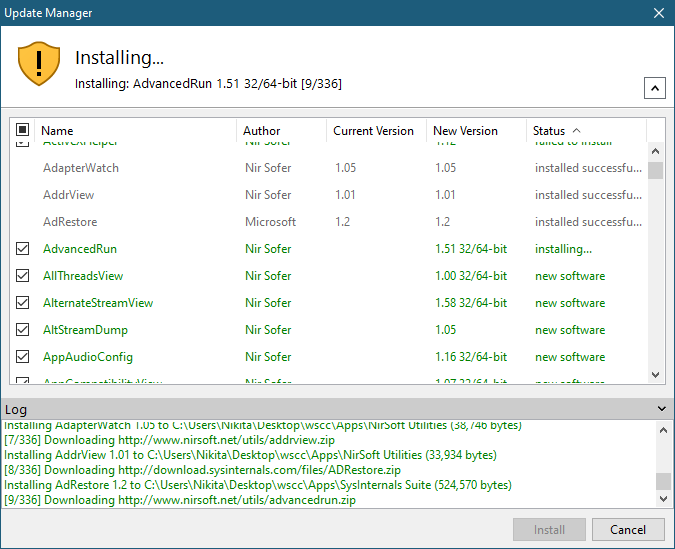Click the software list scrollbar thumb

[655, 170]
